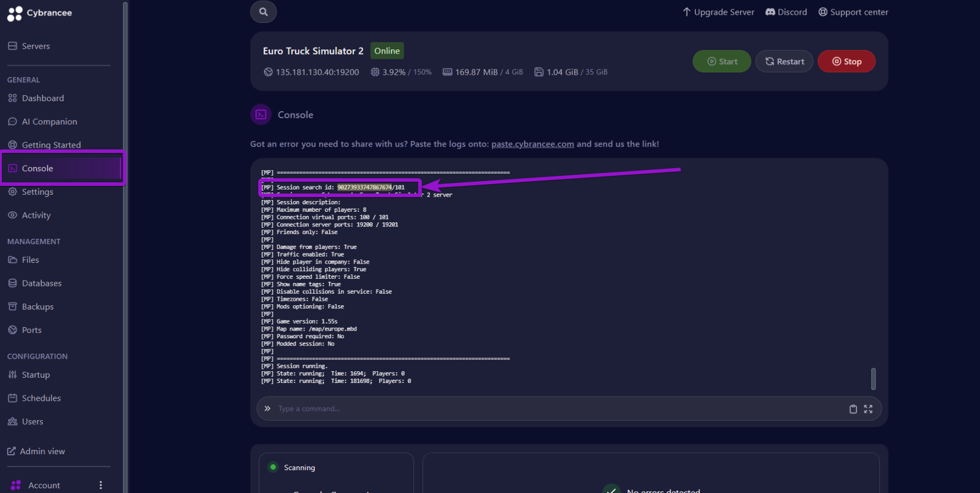This screenshot has height=493, width=980.
Task: Click server address 135.181.130.40:19200
Action: [317, 72]
